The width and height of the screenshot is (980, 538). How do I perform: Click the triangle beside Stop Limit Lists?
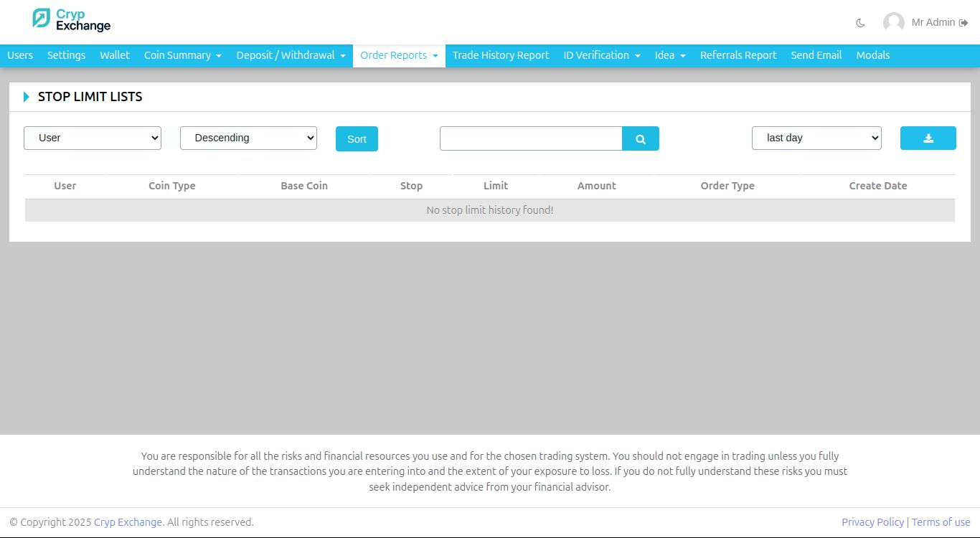[x=27, y=97]
